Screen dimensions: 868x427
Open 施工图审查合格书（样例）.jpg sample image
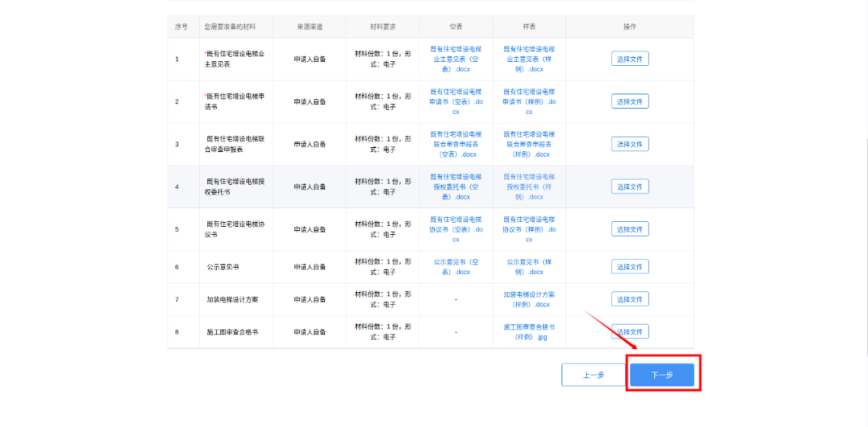pyautogui.click(x=529, y=331)
